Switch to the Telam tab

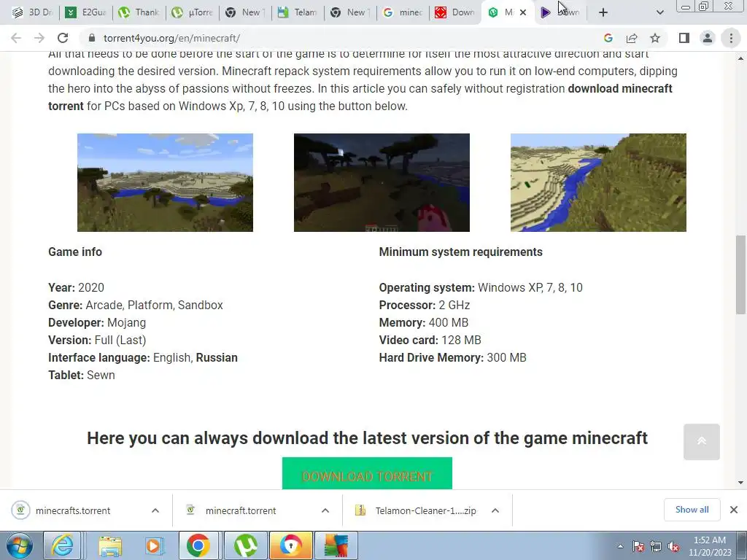click(298, 12)
